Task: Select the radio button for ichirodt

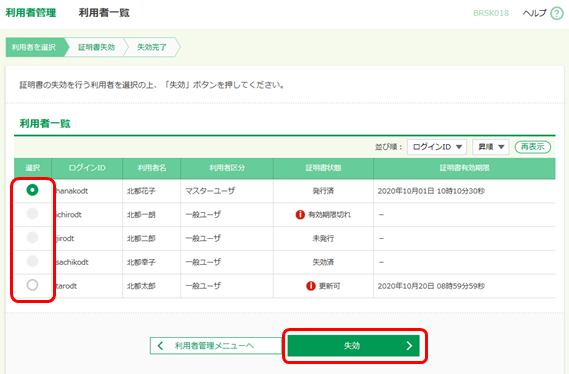Action: (x=32, y=214)
